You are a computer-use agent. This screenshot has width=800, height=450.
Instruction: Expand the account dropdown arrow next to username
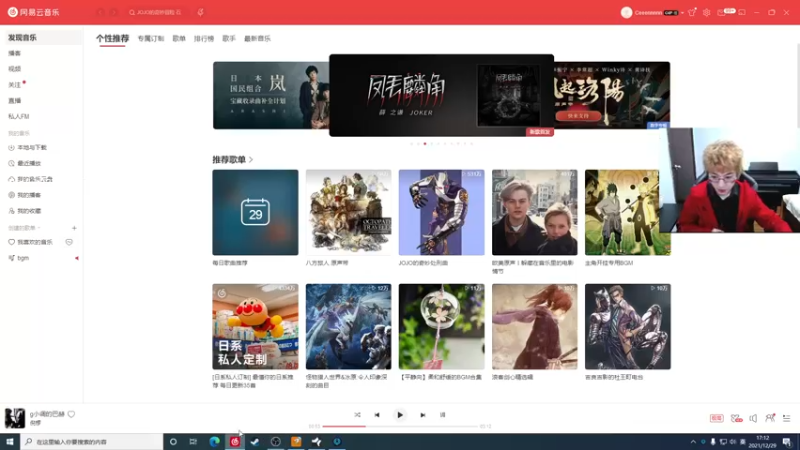pos(682,13)
